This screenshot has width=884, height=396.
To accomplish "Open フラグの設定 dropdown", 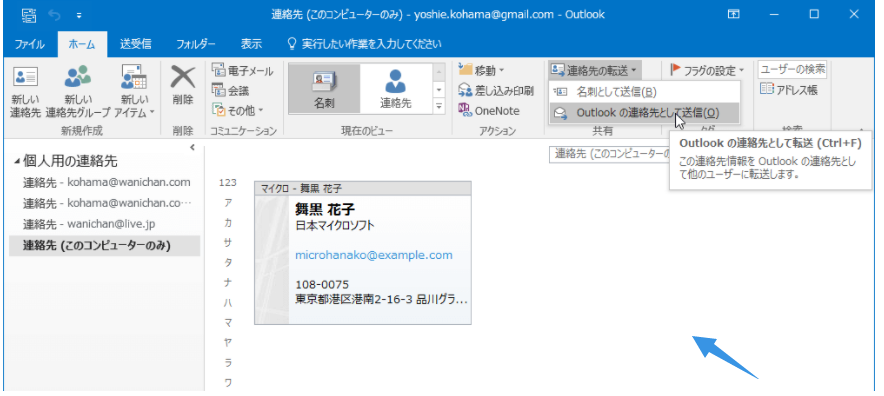I will 708,71.
